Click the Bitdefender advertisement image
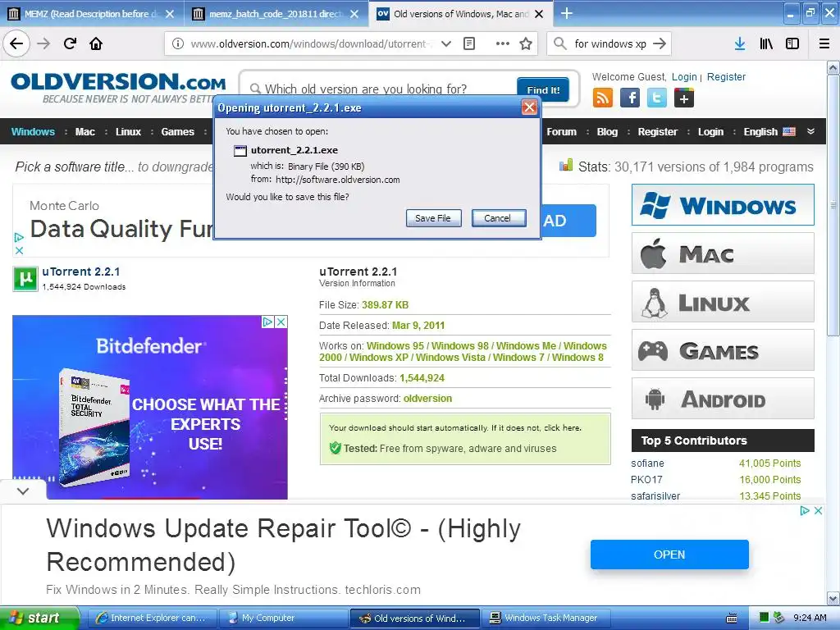 [x=150, y=407]
